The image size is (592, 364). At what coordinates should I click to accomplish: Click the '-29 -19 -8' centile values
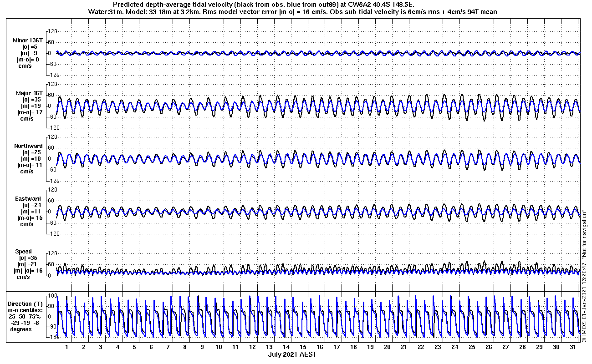pos(25,323)
